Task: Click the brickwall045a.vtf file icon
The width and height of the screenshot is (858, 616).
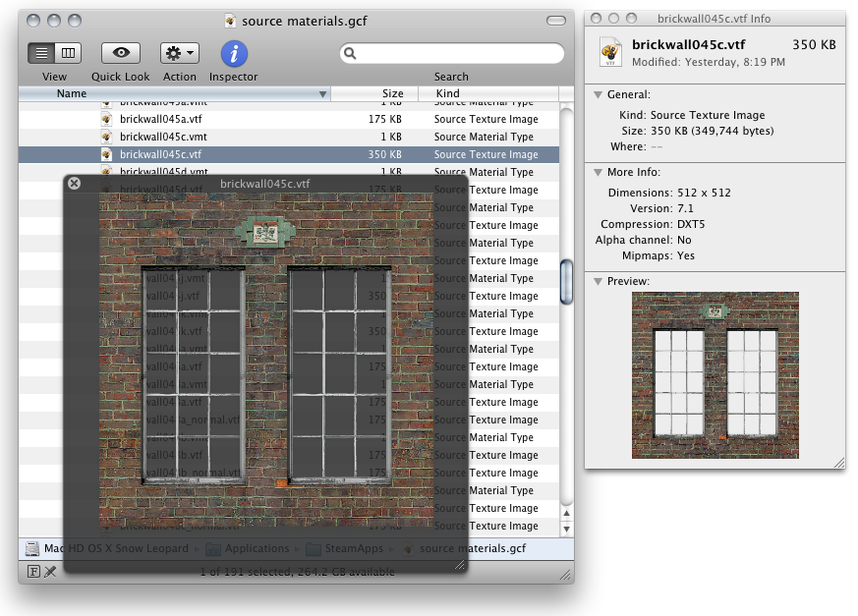Action: (x=107, y=119)
